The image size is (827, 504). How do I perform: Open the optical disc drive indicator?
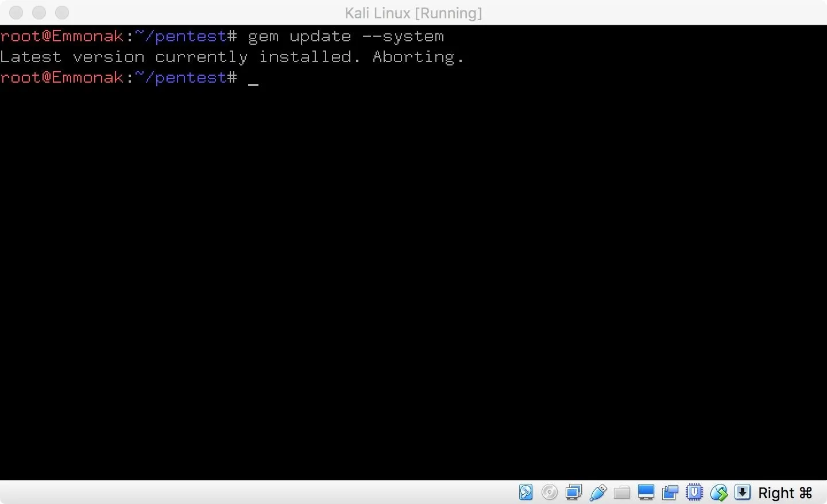point(550,493)
